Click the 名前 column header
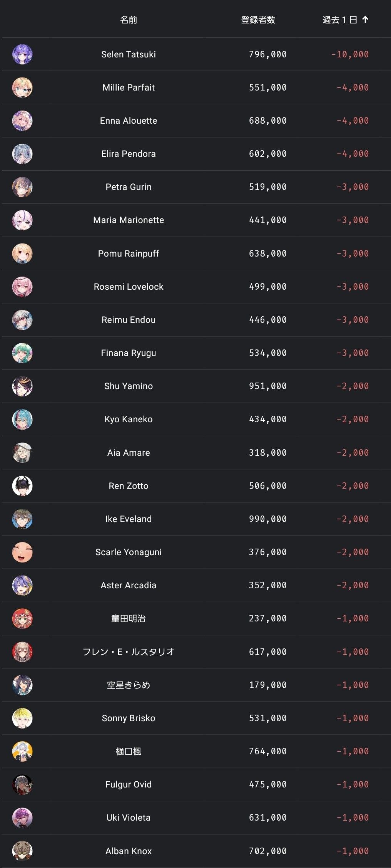Image resolution: width=391 pixels, height=868 pixels. pos(129,20)
